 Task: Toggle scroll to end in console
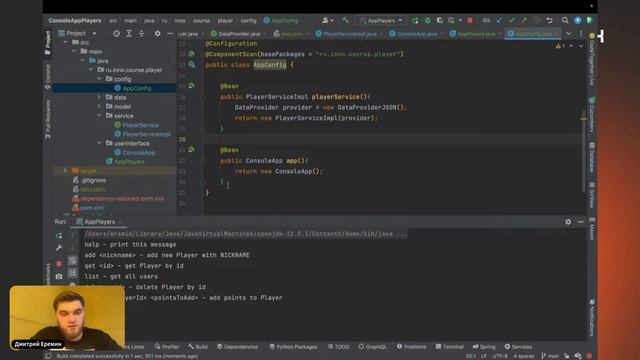coord(73,272)
